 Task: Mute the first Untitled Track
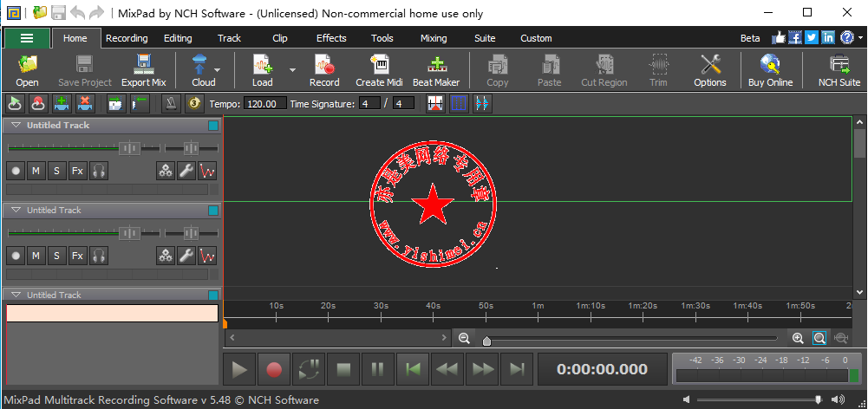36,171
